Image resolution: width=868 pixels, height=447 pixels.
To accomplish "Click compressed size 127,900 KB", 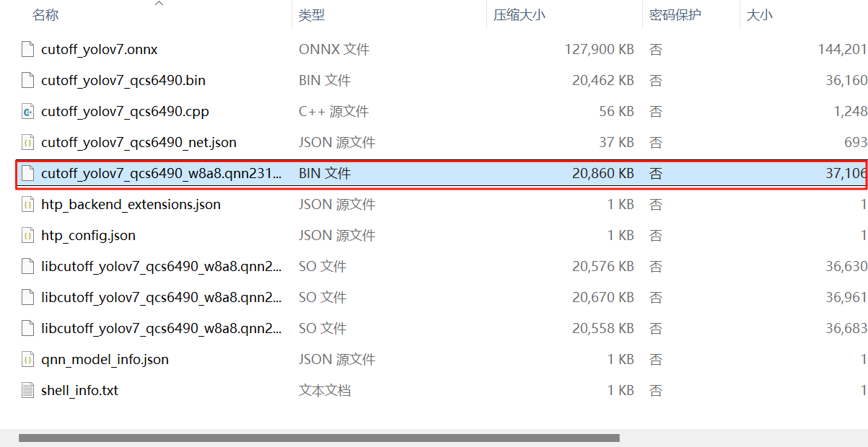I will coord(600,50).
